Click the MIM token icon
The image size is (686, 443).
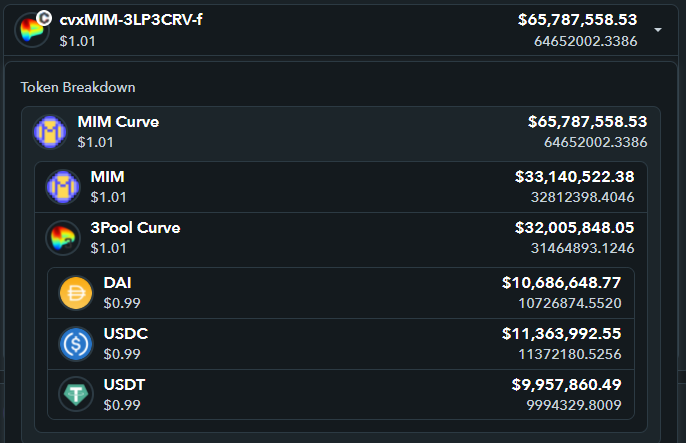coord(63,187)
